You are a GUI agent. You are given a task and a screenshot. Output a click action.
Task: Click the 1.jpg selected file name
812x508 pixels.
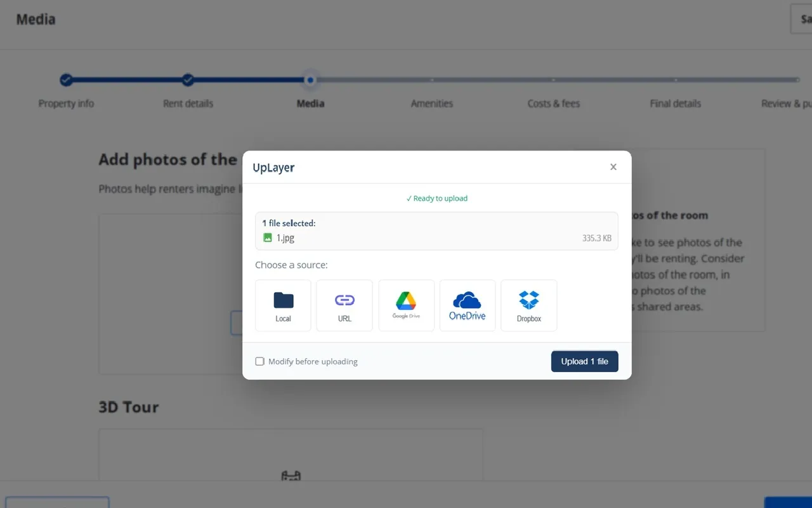tap(285, 238)
